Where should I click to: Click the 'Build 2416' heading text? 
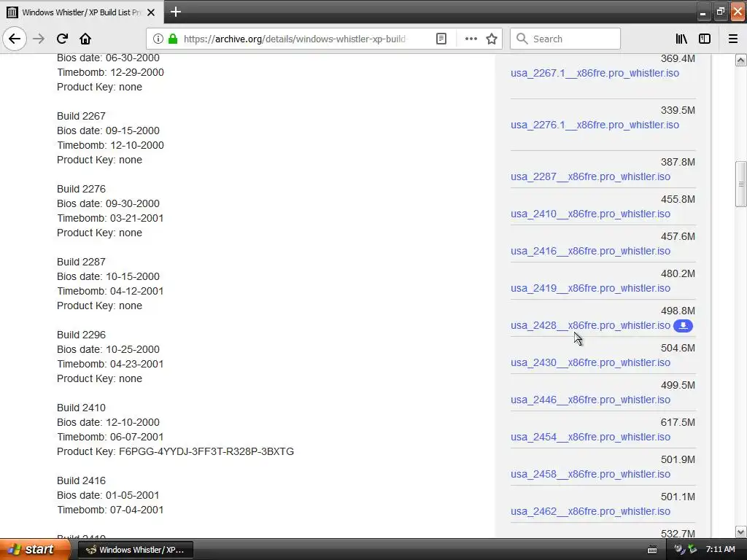click(81, 481)
